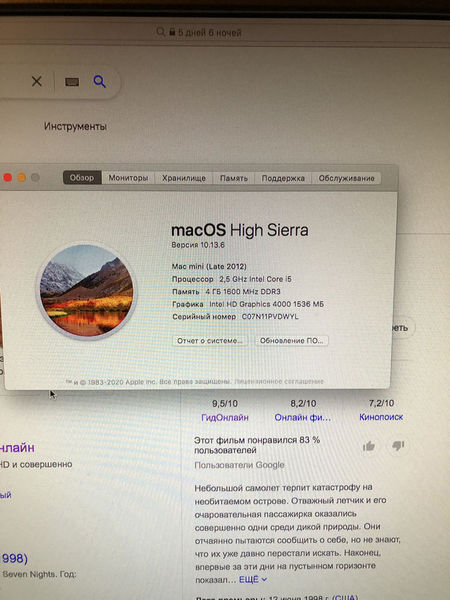Switch to the Мониторы tab
This screenshot has width=450, height=600.
click(x=128, y=178)
